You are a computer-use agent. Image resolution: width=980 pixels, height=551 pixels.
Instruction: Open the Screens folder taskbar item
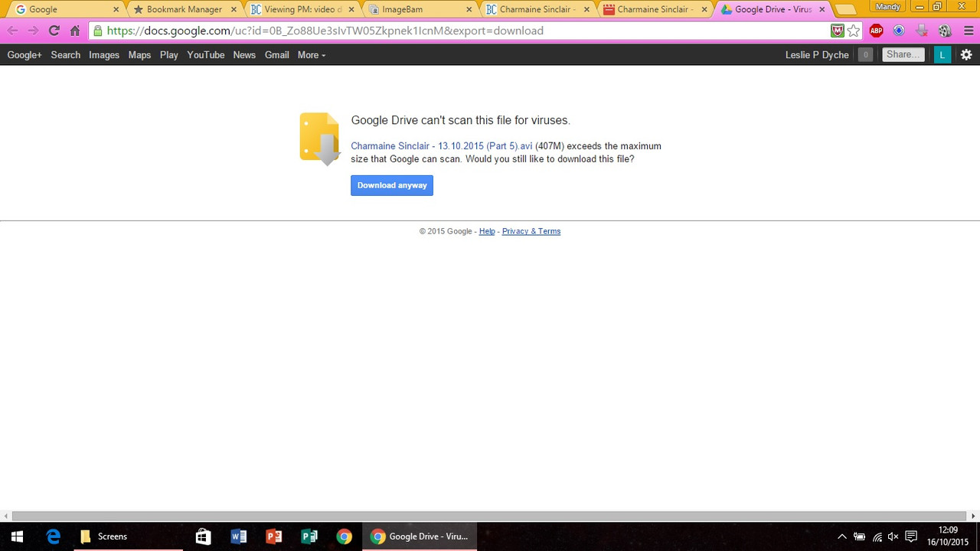point(128,536)
